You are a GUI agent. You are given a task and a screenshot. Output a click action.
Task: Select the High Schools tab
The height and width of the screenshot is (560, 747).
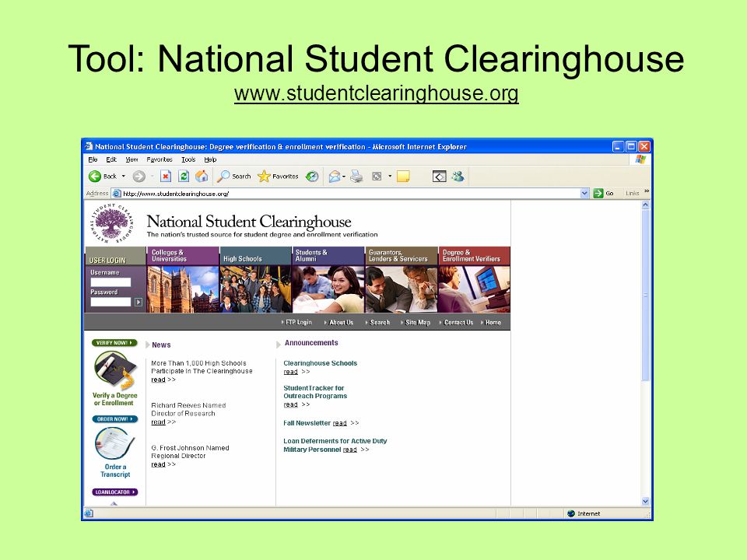point(255,256)
